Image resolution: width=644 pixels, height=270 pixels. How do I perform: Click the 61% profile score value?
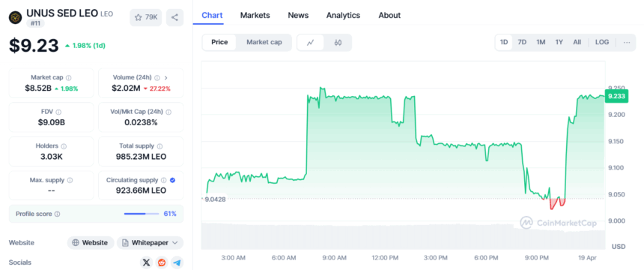click(170, 214)
